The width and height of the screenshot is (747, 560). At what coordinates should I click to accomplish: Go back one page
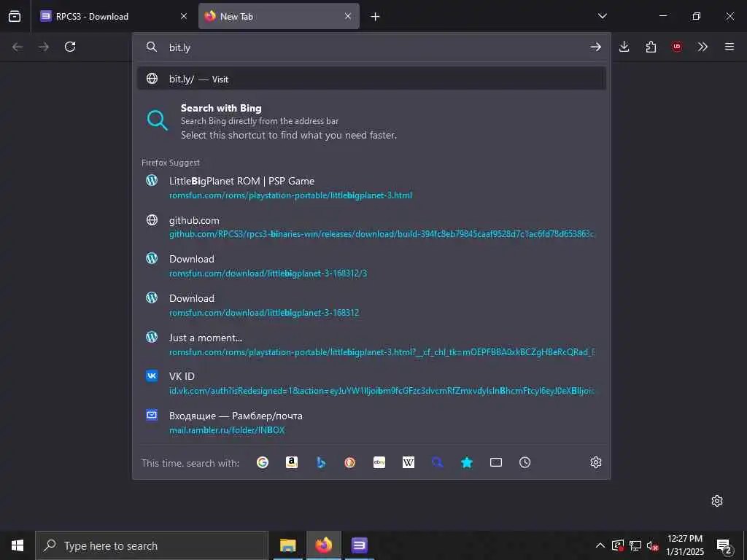pyautogui.click(x=18, y=47)
